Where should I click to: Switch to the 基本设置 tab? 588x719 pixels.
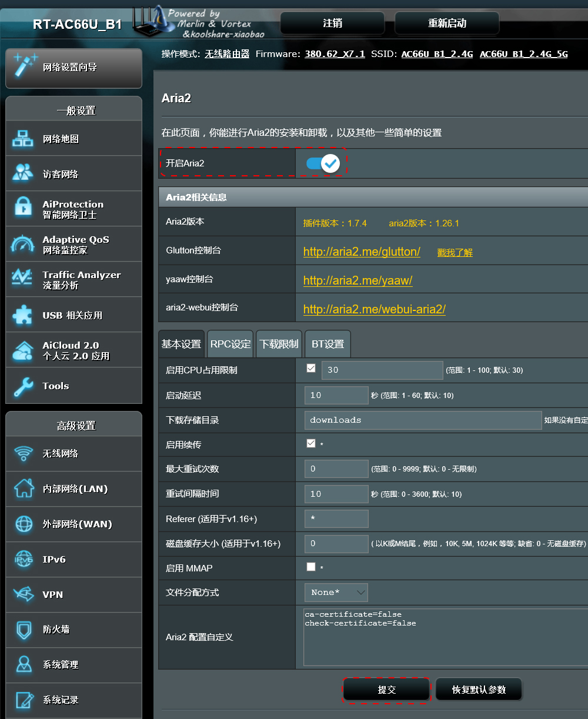(181, 344)
